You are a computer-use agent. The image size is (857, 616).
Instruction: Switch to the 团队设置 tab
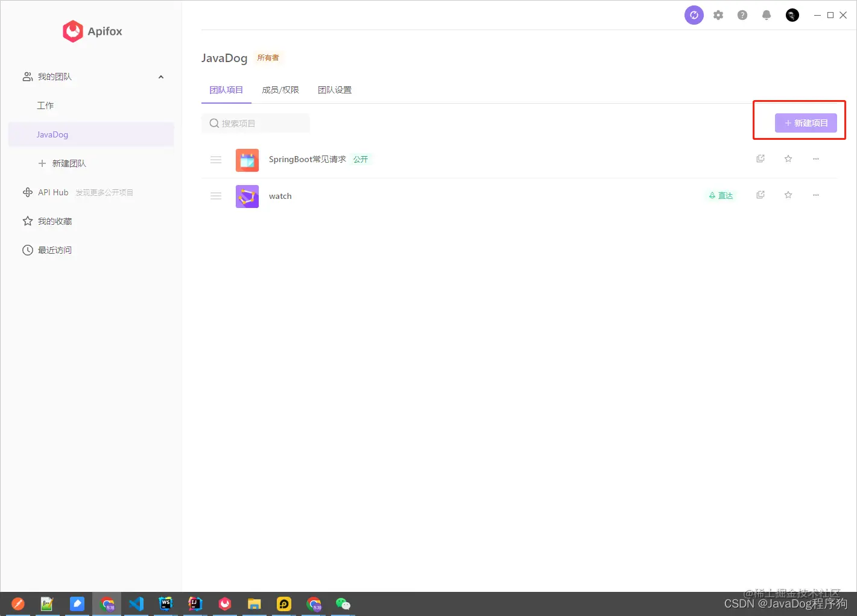pos(335,90)
